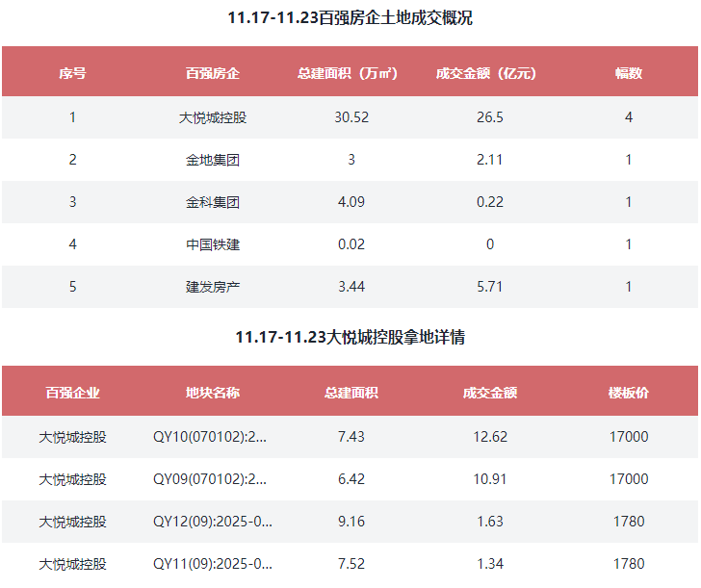Click the 序号 column header
Screen dimensions: 701x588
(72, 73)
